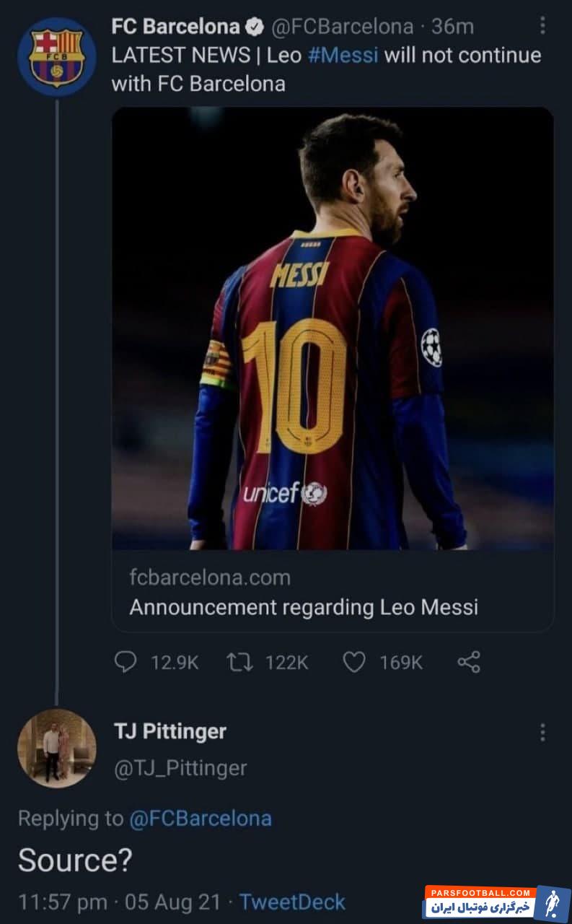Click the FC Barcelona display name
Screen dimensions: 572x924
point(175,27)
